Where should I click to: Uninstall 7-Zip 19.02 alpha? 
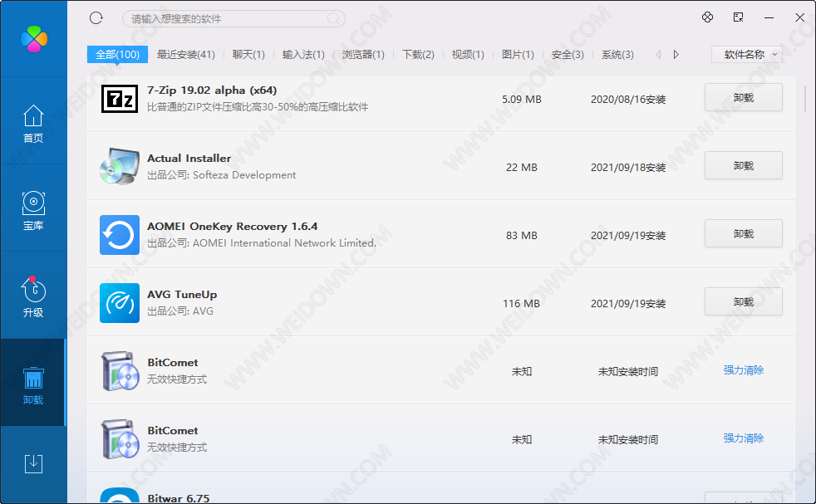pyautogui.click(x=744, y=97)
